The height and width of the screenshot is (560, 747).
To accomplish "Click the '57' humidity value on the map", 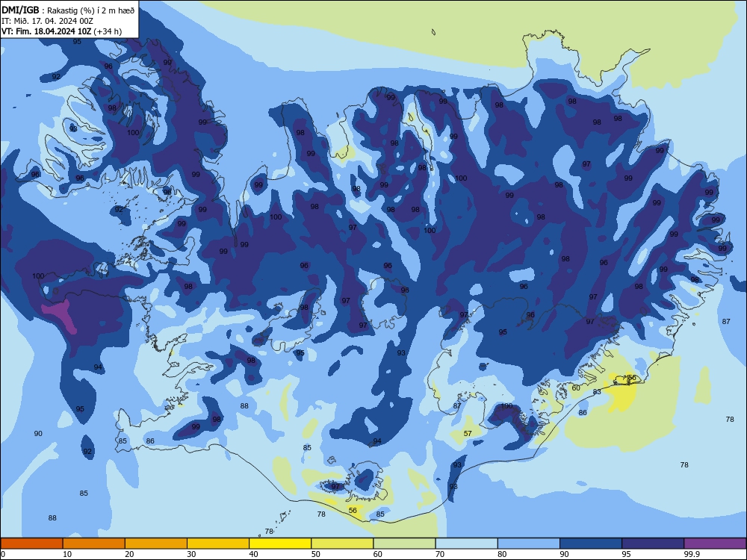I will [468, 433].
